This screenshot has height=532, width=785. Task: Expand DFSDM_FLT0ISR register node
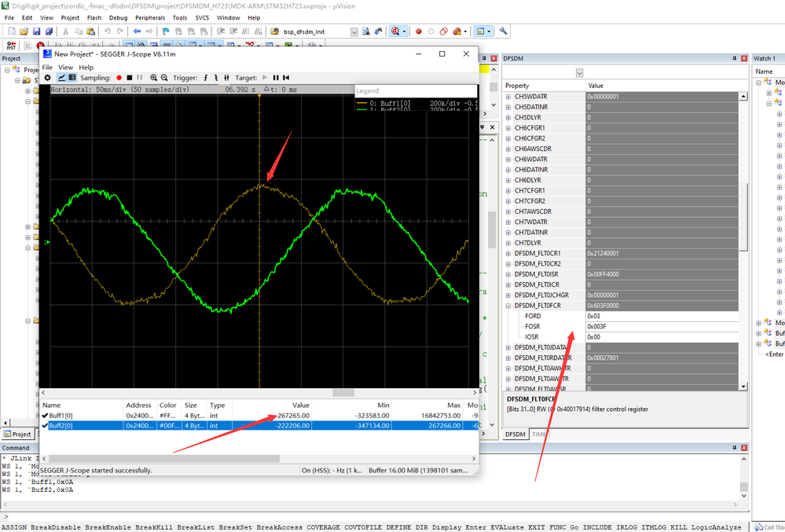[x=508, y=274]
